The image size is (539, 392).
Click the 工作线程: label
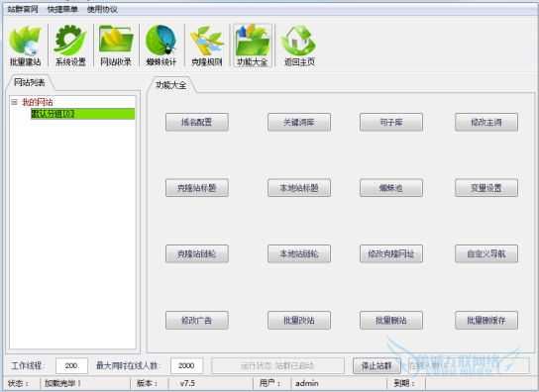tap(28, 366)
